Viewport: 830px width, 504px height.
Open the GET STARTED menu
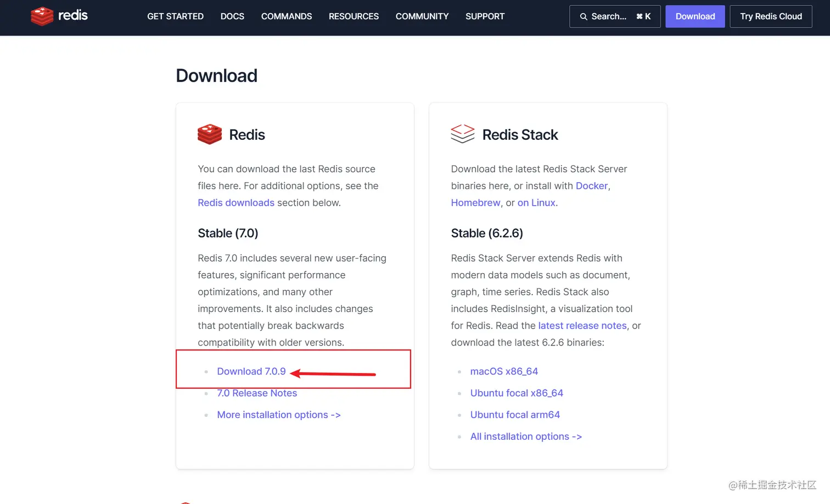[175, 16]
